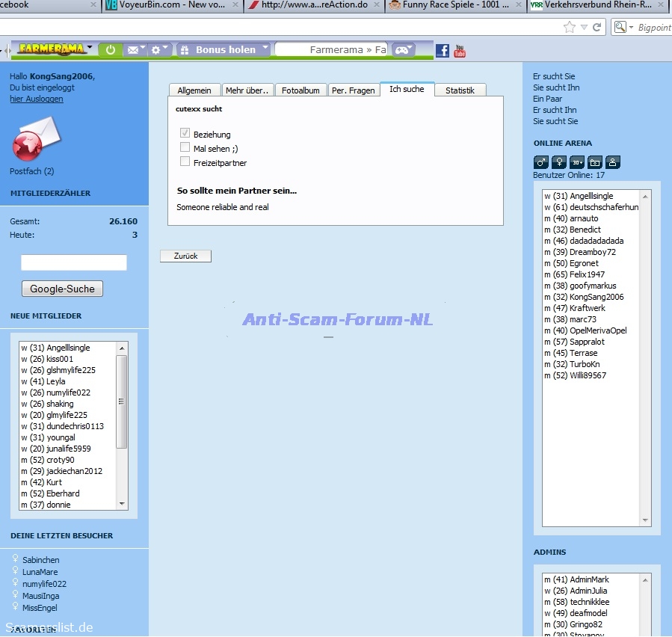
Task: Open the Facebook icon in the toolbar
Action: [x=443, y=50]
